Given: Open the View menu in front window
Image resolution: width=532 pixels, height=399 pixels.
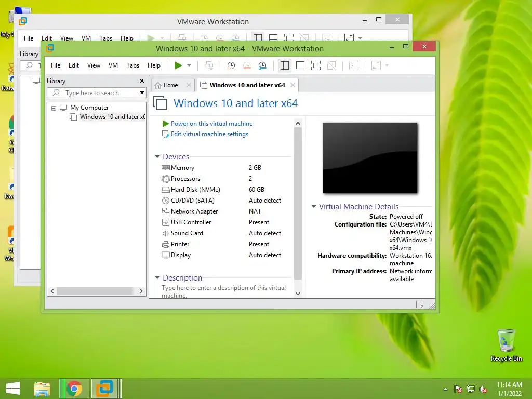Looking at the screenshot, I should (94, 65).
